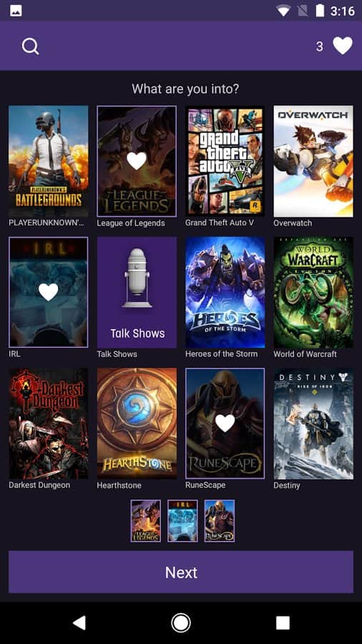Unlike League of Legends via its heart
The height and width of the screenshot is (644, 362).
pos(137,160)
